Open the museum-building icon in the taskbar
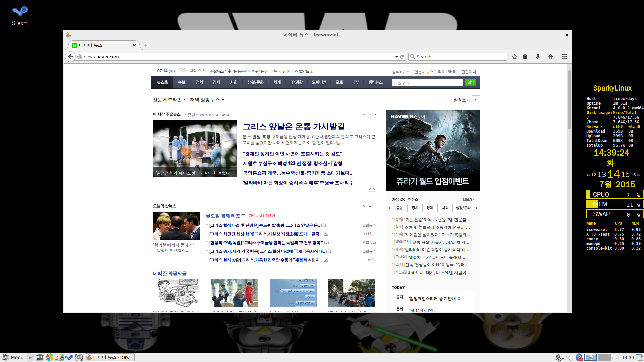 [x=40, y=357]
